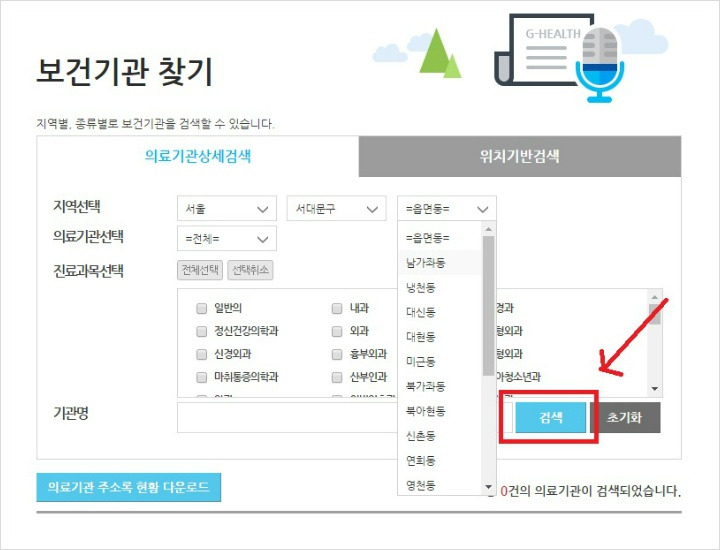Viewport: 720px width, 550px height.
Task: Click the 선택취소 button
Action: point(250,270)
